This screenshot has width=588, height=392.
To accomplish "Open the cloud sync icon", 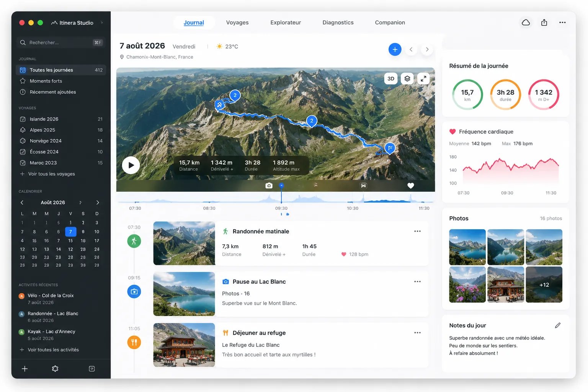I will point(526,23).
